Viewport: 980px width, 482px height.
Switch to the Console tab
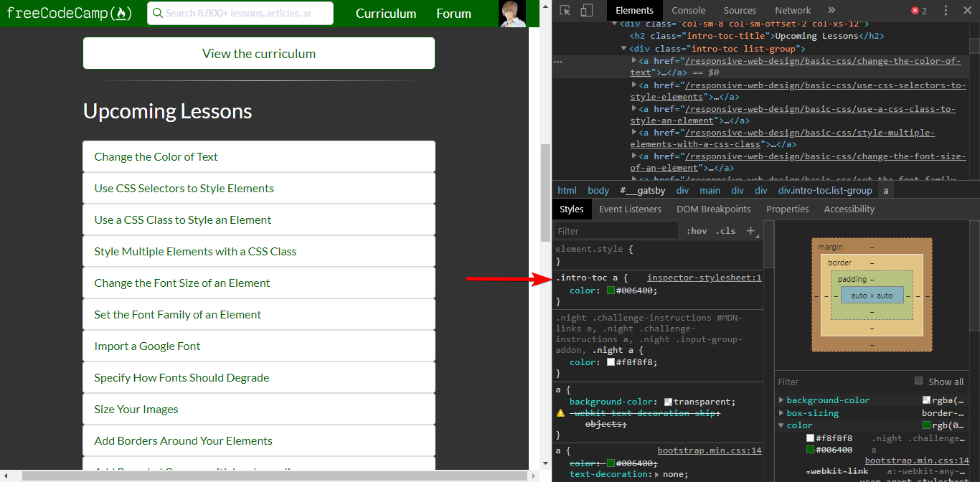(x=688, y=10)
